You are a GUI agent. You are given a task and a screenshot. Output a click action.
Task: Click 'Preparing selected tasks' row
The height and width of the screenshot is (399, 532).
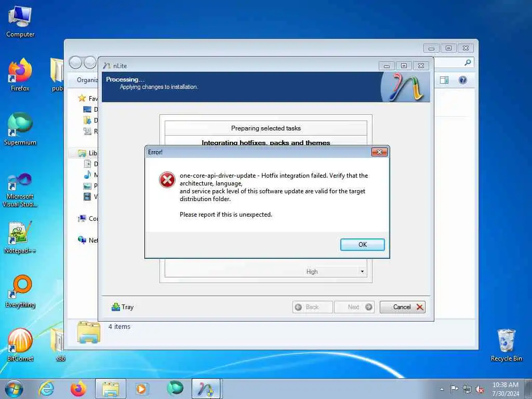pos(265,128)
